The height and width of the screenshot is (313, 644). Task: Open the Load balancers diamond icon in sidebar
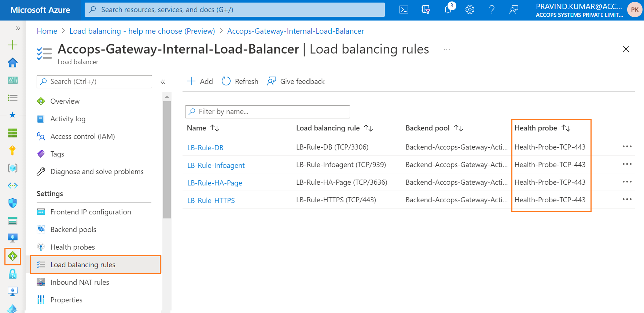click(x=12, y=256)
